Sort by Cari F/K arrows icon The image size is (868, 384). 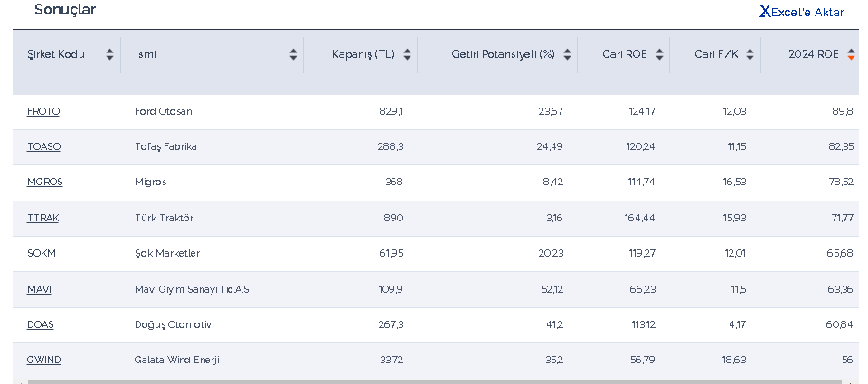(x=750, y=54)
